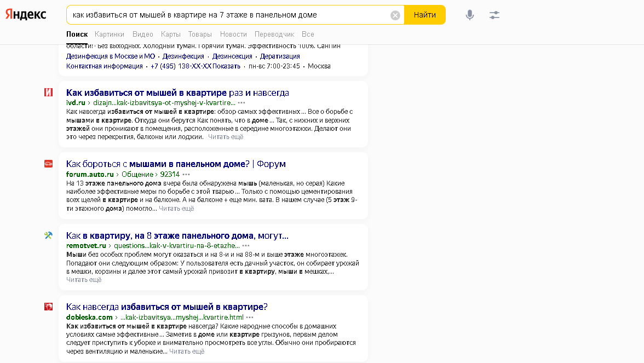Start voice search with the microphone icon

pyautogui.click(x=470, y=15)
